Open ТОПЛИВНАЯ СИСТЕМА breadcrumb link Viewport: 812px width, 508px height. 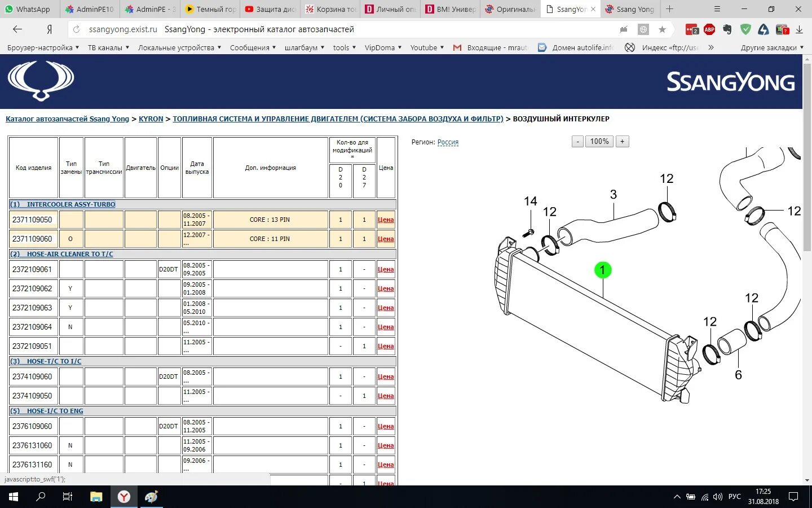point(338,119)
